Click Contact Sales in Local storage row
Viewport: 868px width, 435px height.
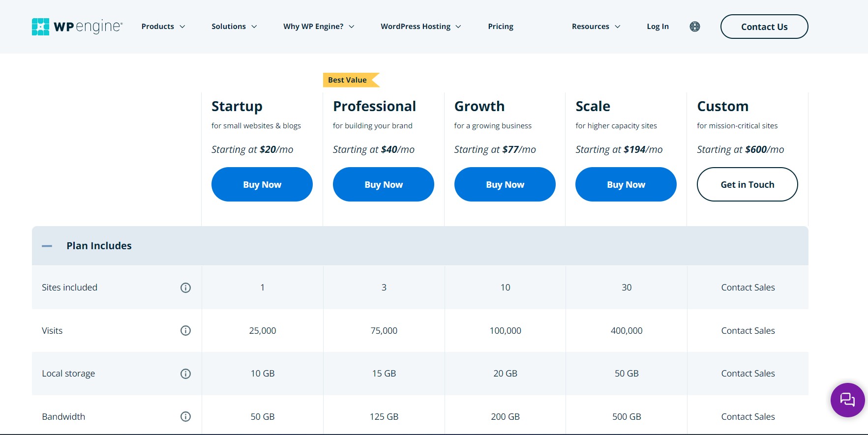tap(748, 374)
